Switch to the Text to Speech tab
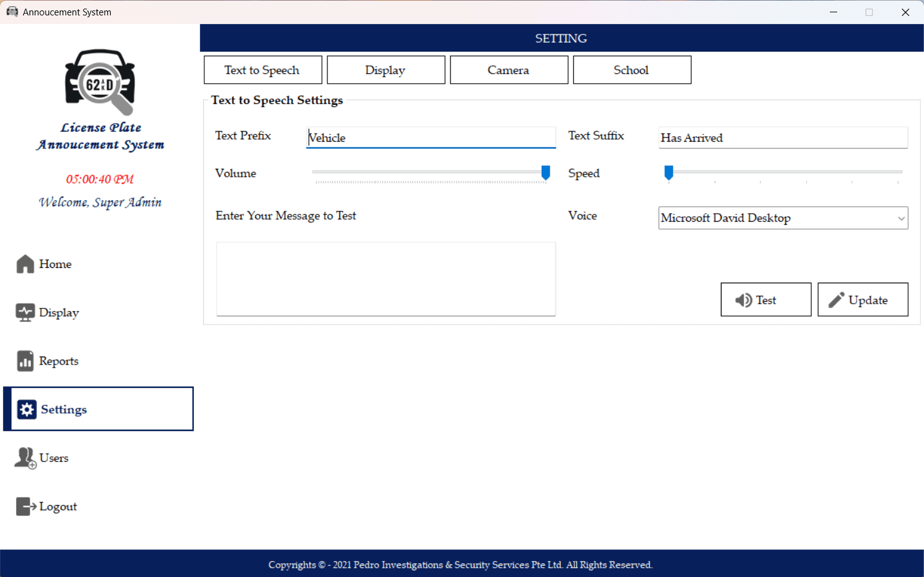The image size is (924, 577). coord(263,70)
